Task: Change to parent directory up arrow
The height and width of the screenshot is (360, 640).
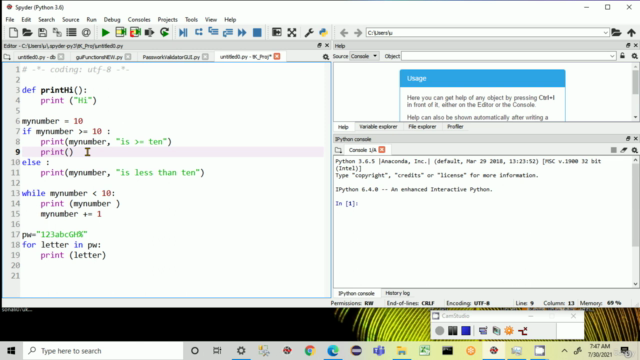Action: 631,33
